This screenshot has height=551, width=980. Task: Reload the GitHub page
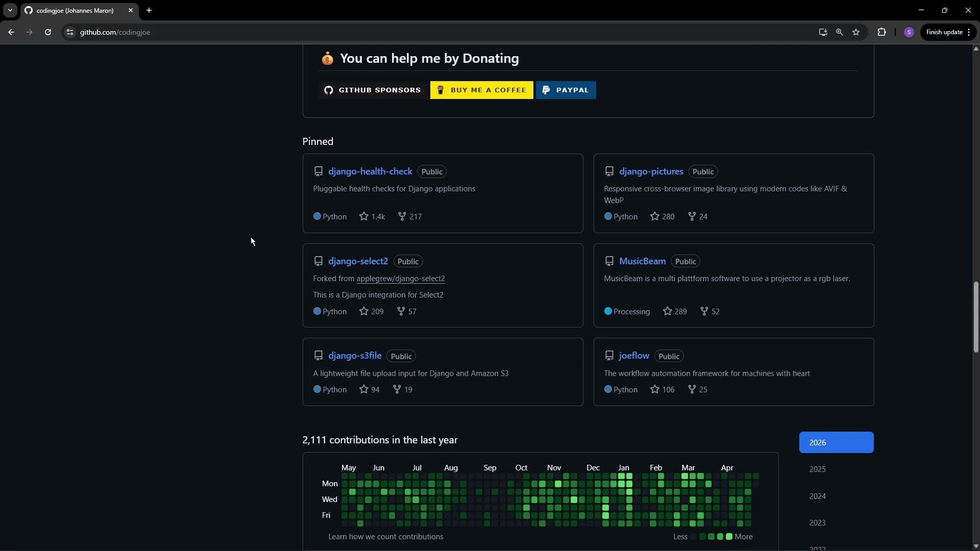48,32
